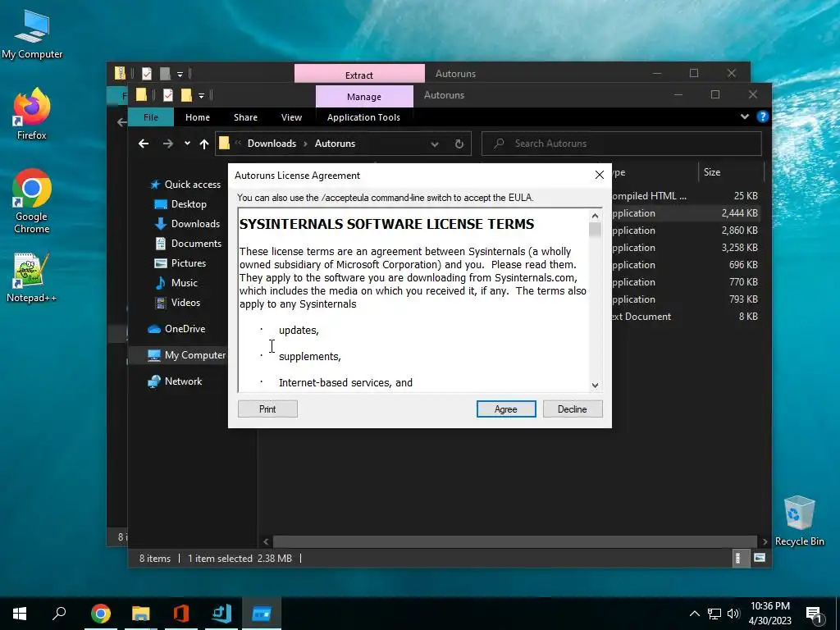Close the Autoruns License Agreement dialog
This screenshot has width=840, height=630.
click(x=600, y=175)
